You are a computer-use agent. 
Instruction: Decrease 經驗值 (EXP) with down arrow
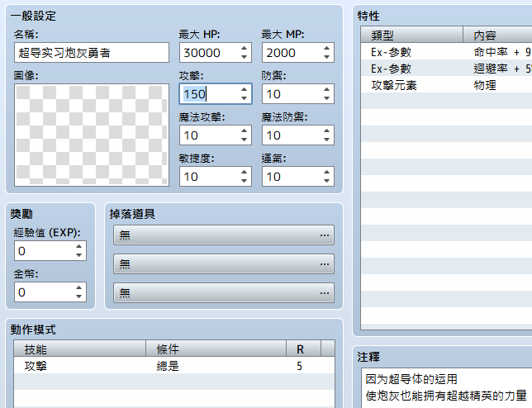point(78,255)
